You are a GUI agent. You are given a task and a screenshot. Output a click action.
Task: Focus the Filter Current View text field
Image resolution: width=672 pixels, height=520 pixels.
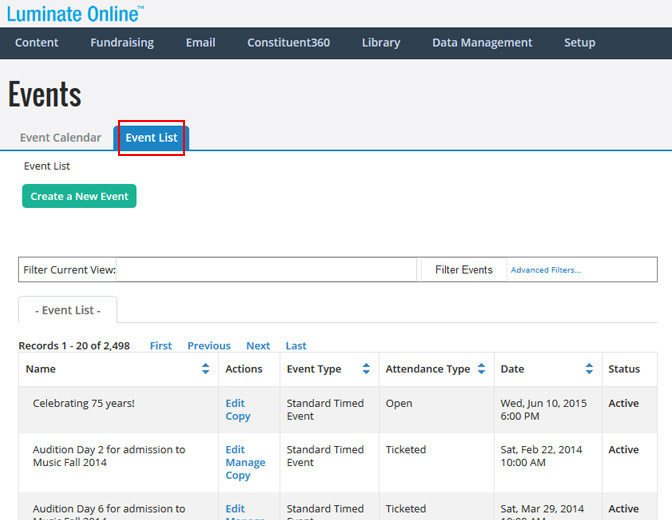coord(266,270)
